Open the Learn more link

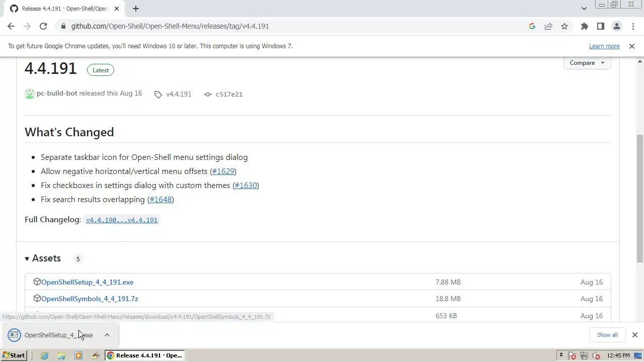point(604,46)
